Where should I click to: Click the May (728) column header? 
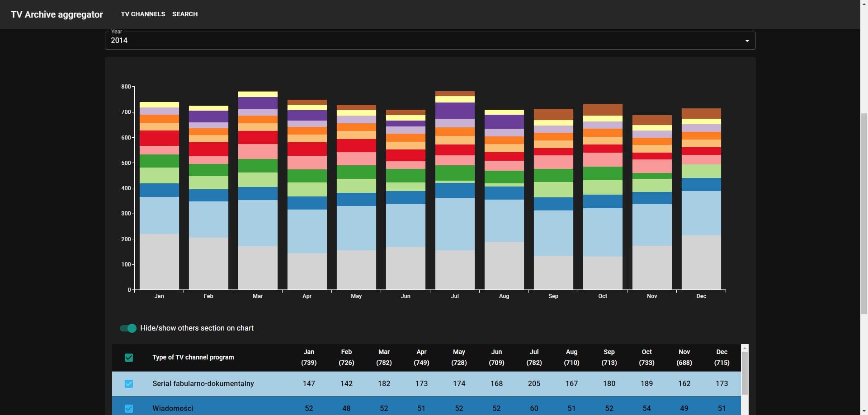459,358
